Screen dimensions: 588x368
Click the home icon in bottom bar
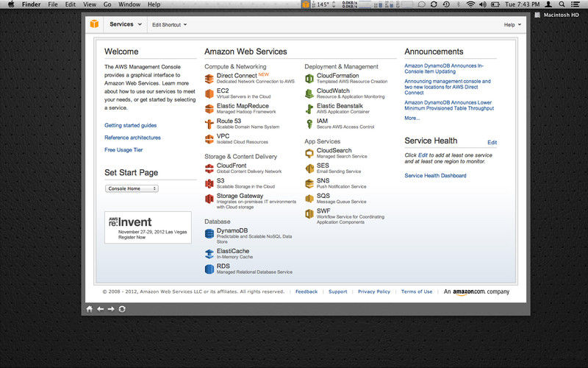(x=89, y=309)
